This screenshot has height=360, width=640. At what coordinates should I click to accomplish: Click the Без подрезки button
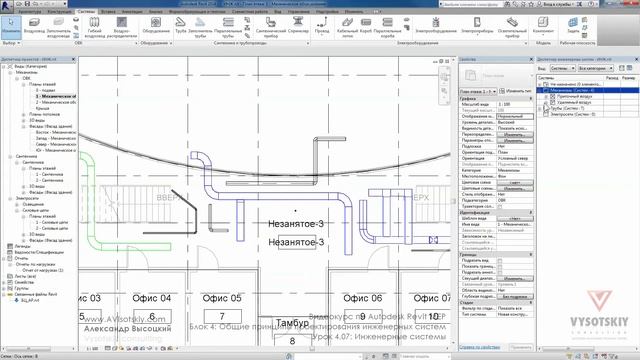pyautogui.click(x=515, y=296)
